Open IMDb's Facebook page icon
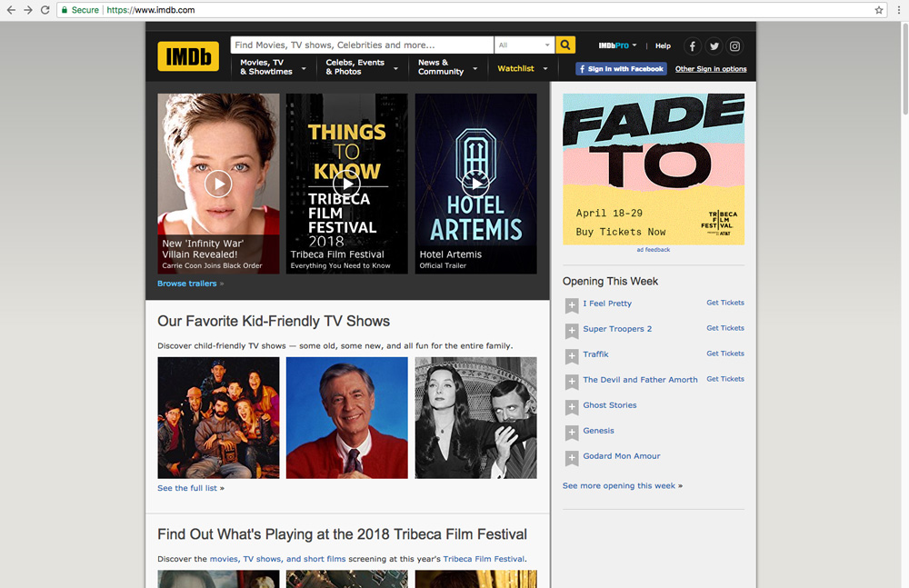Viewport: 909px width, 588px height. (x=692, y=45)
